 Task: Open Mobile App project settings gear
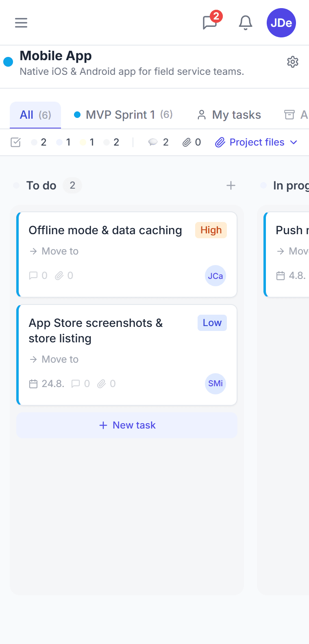point(293,62)
